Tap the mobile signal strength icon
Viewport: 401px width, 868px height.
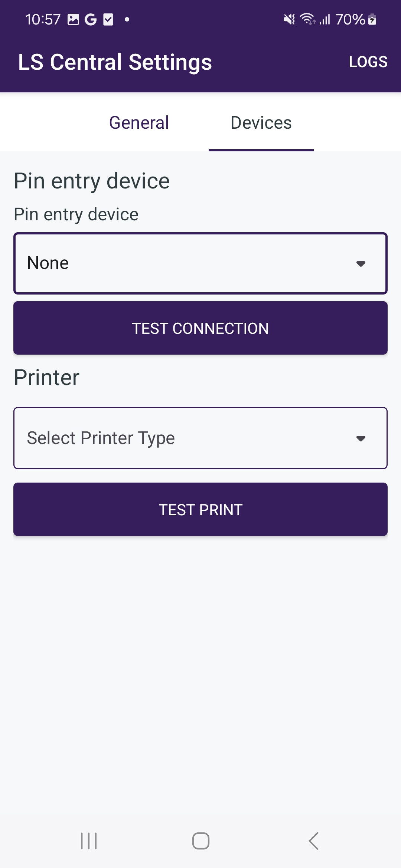pyautogui.click(x=325, y=19)
